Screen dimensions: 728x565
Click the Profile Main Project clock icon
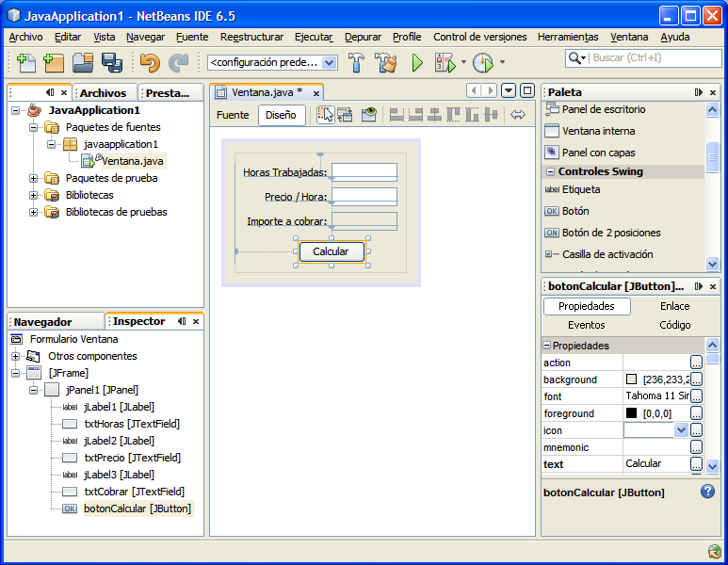483,63
